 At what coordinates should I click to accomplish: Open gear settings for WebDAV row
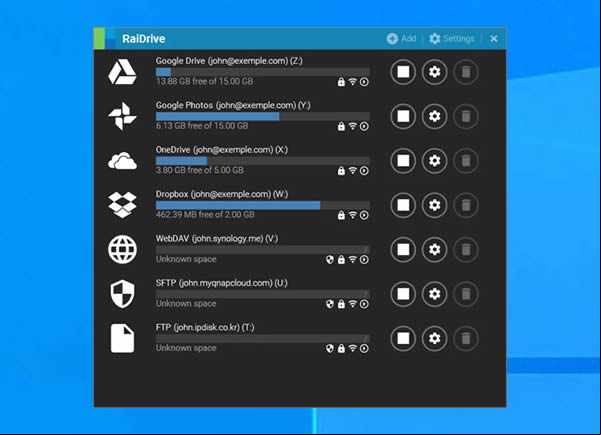tap(435, 250)
